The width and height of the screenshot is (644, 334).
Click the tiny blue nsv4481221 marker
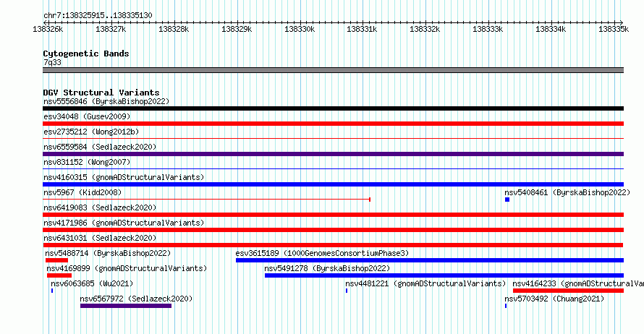pos(347,291)
